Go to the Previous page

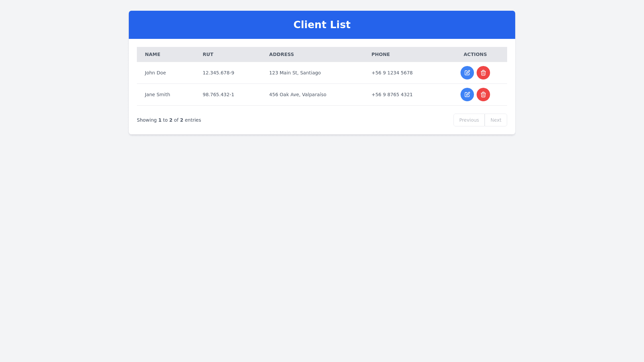(469, 120)
